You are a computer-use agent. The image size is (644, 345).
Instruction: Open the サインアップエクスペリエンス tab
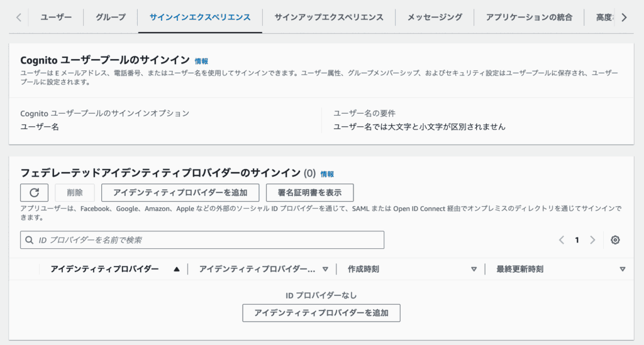[x=329, y=17]
